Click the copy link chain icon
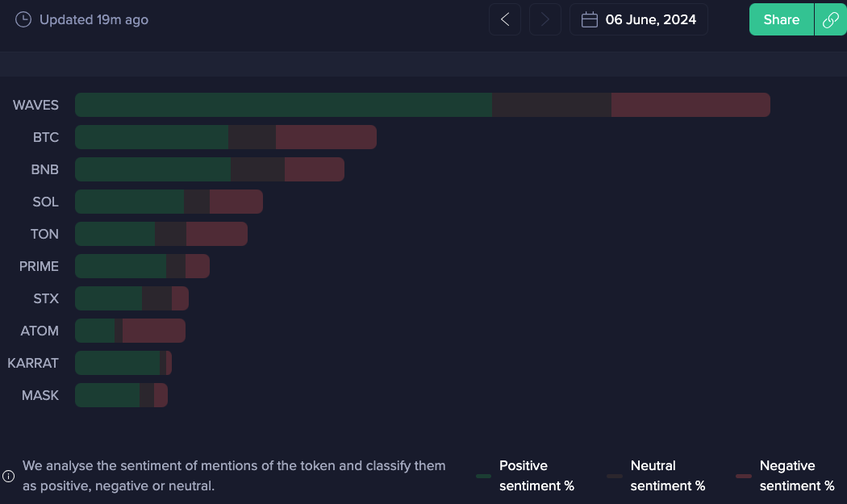Image resolution: width=847 pixels, height=504 pixels. pyautogui.click(x=830, y=19)
